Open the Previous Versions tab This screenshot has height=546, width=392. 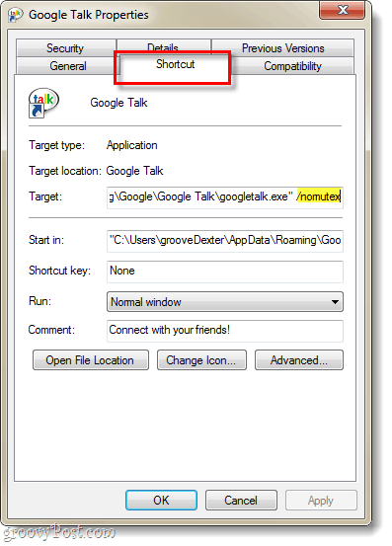pyautogui.click(x=282, y=48)
